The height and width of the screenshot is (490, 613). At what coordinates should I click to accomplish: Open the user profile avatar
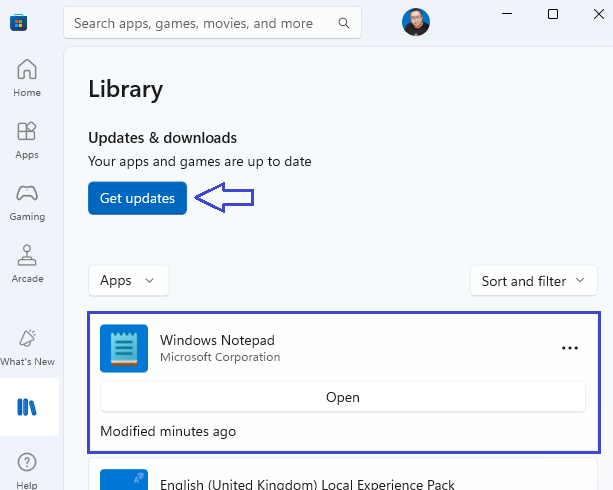pyautogui.click(x=416, y=21)
